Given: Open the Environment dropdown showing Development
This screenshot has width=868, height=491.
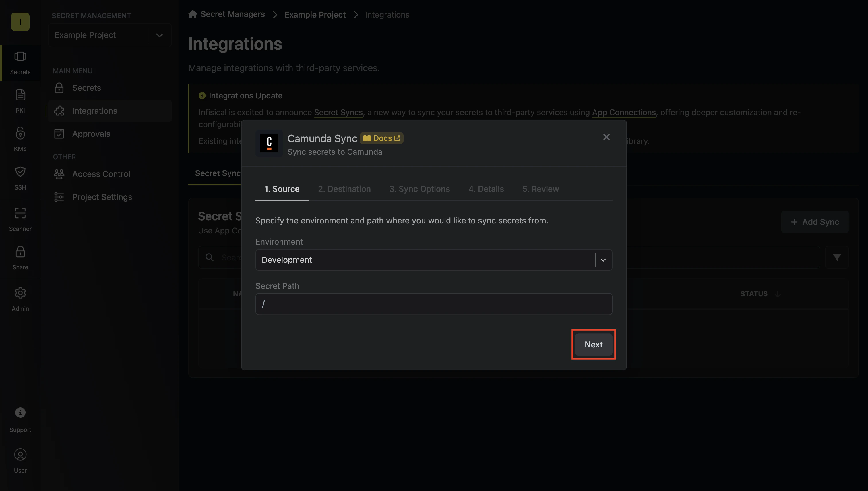Looking at the screenshot, I should coord(433,260).
